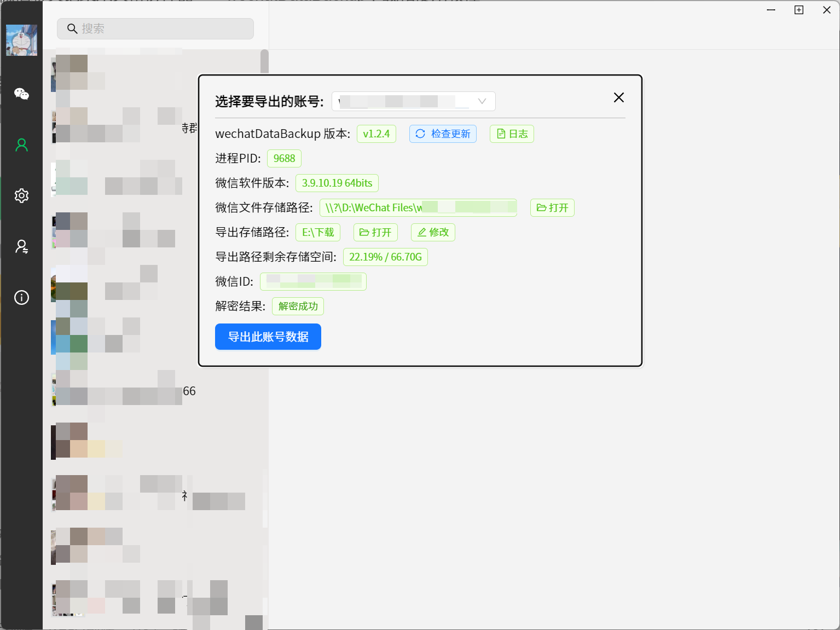Select the process PID 9688 badge

coord(284,158)
